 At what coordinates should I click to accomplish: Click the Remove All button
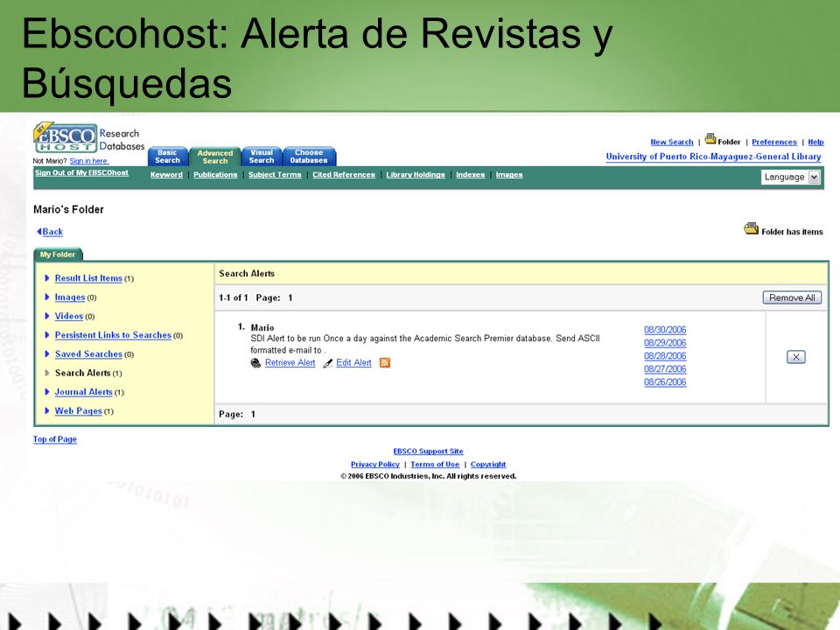pyautogui.click(x=792, y=297)
